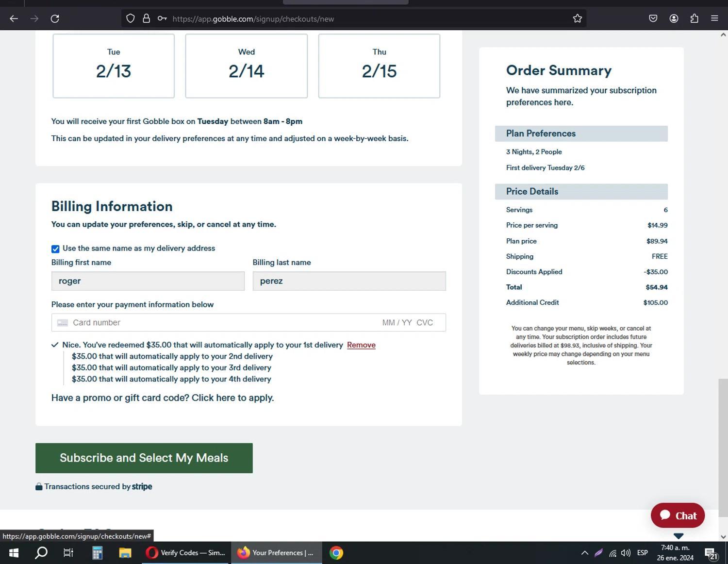Click the Price Details section header
Screen dimensions: 728x564
pos(581,192)
